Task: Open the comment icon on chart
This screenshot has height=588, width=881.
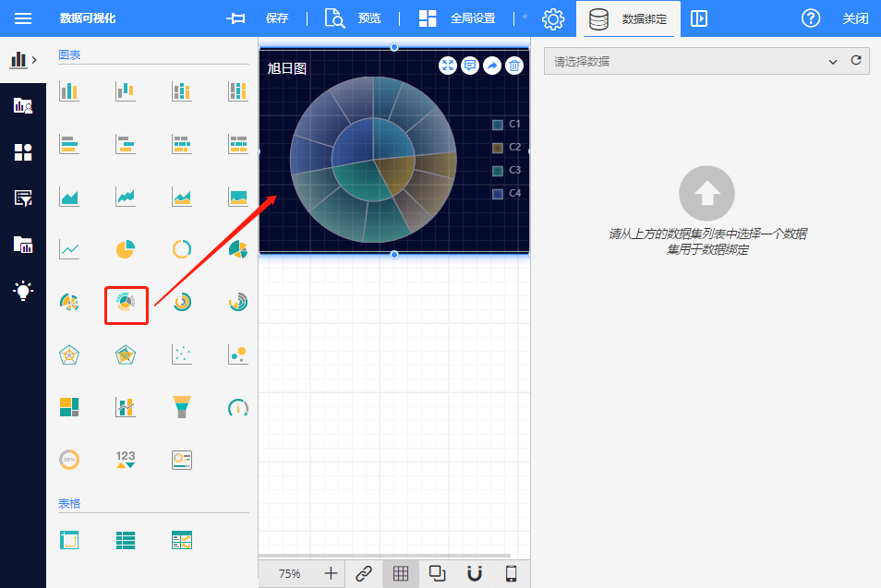Action: [x=470, y=66]
